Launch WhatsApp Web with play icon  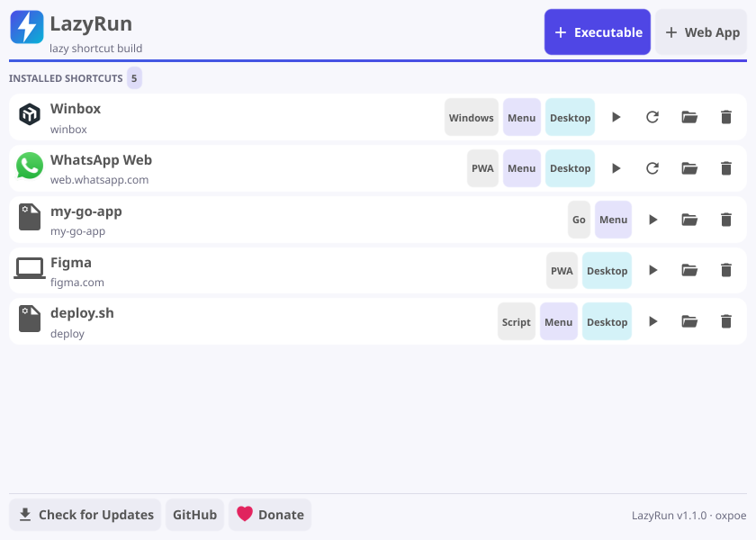click(x=616, y=168)
